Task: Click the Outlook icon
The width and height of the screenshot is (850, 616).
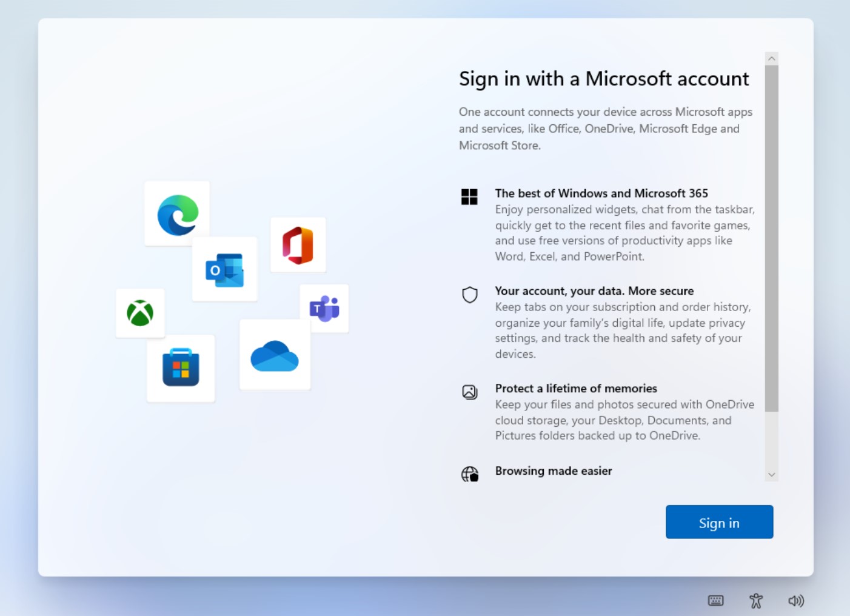Action: click(224, 269)
